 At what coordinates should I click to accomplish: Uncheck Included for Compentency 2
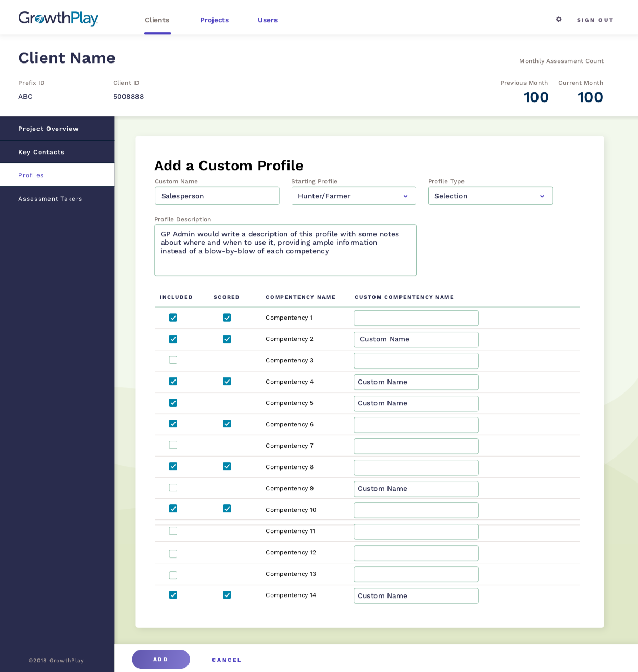coord(173,339)
